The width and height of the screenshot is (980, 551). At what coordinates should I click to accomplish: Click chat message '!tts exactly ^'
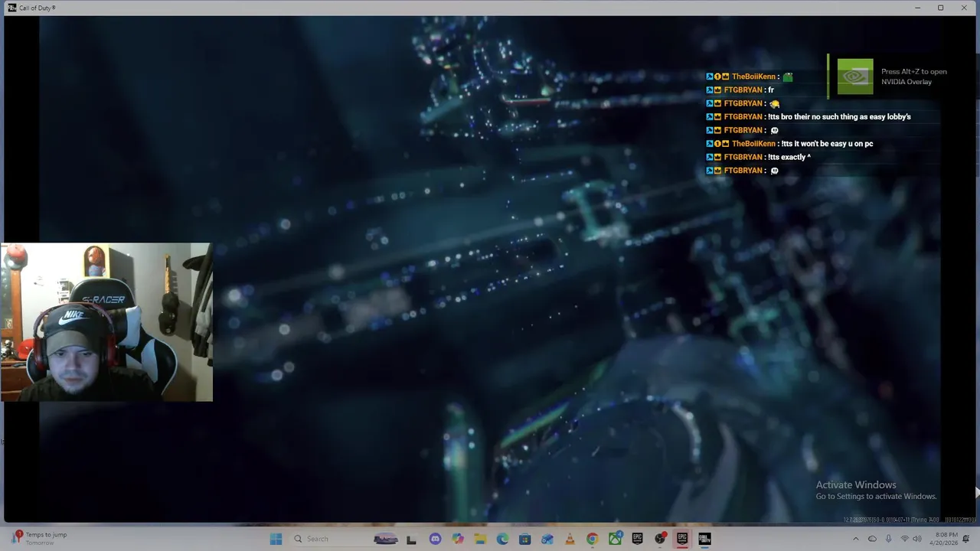[789, 157]
